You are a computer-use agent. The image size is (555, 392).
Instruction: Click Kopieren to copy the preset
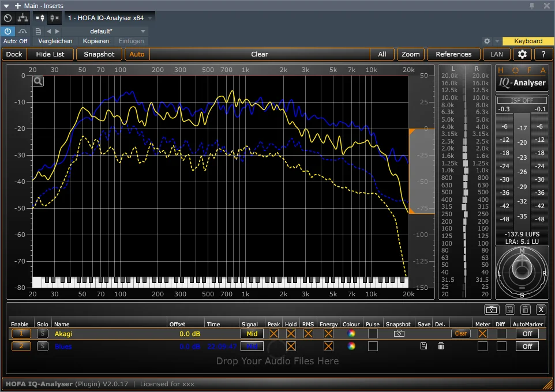(x=96, y=41)
